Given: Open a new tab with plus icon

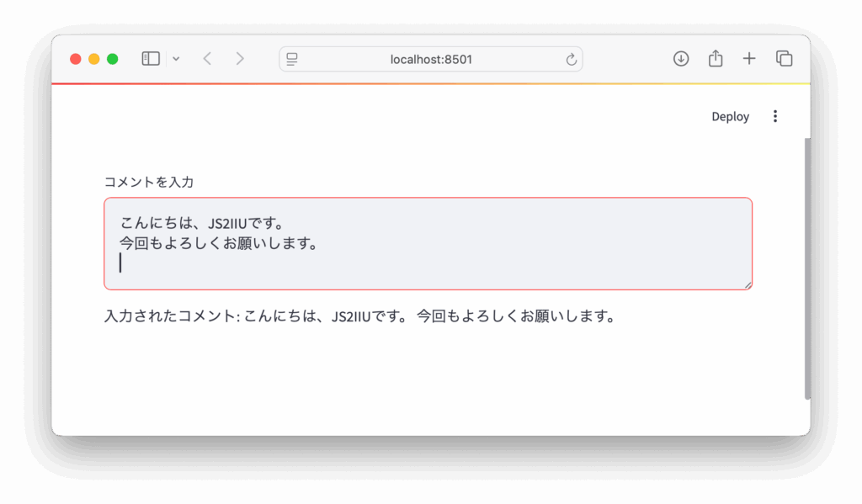Looking at the screenshot, I should click(749, 59).
